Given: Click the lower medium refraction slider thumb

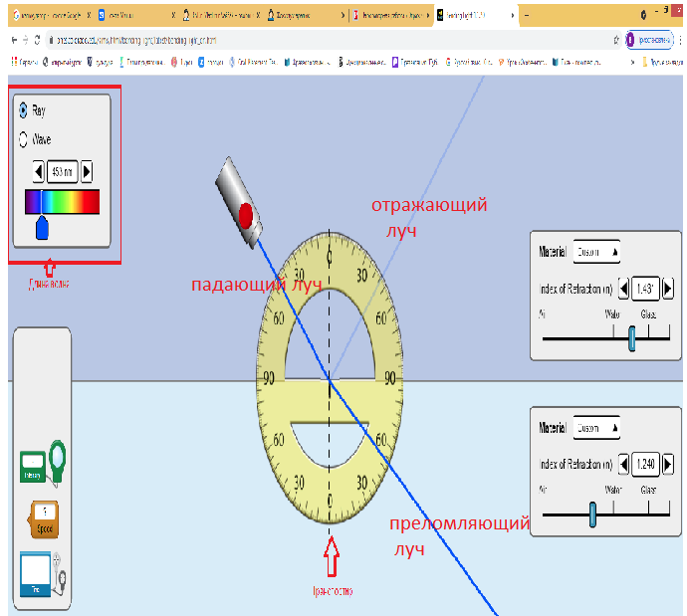Looking at the screenshot, I should click(592, 513).
